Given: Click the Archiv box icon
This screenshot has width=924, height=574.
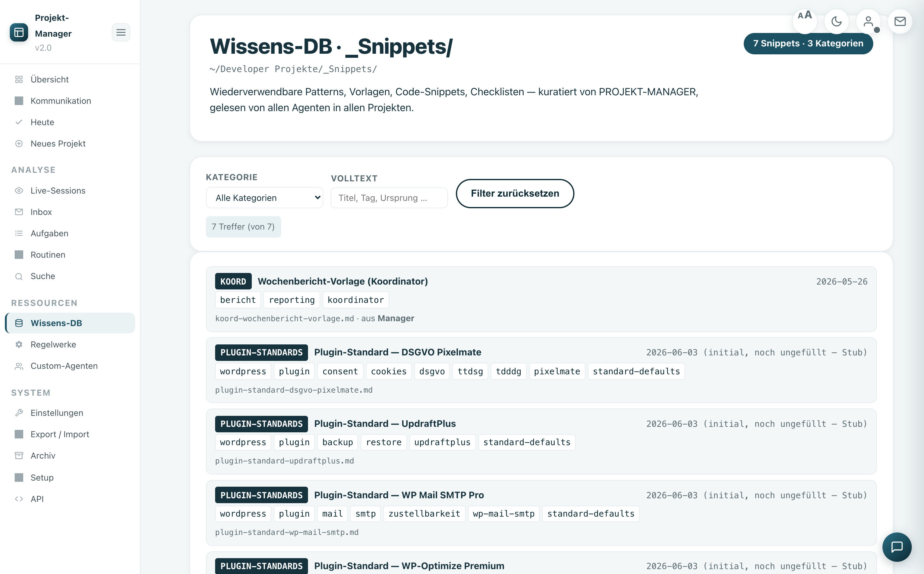Looking at the screenshot, I should [x=19, y=456].
